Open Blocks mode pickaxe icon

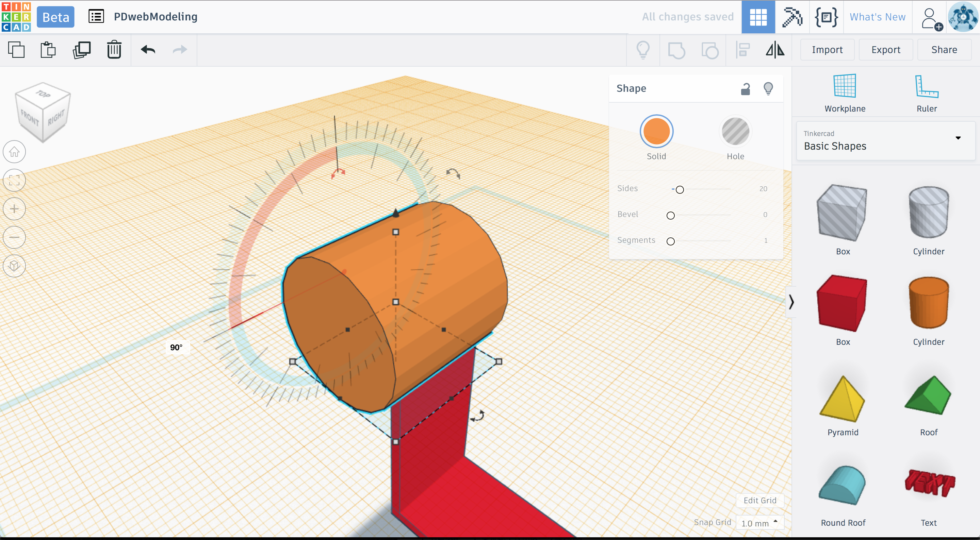[792, 17]
